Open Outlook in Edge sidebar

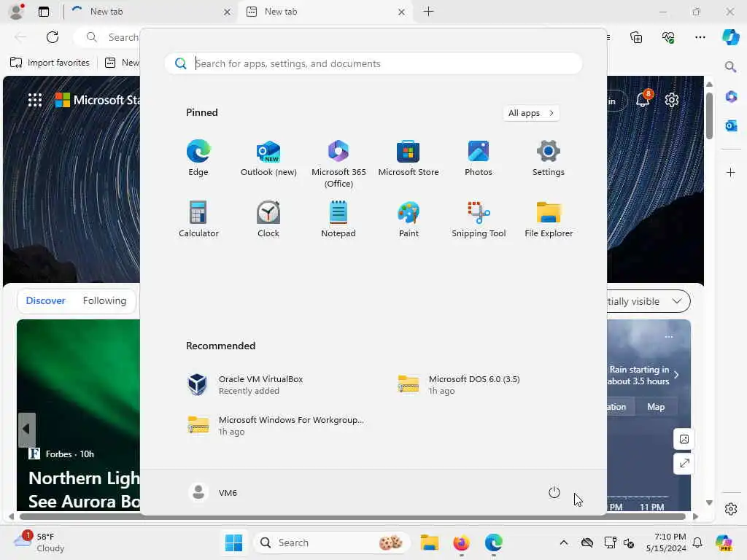(730, 125)
